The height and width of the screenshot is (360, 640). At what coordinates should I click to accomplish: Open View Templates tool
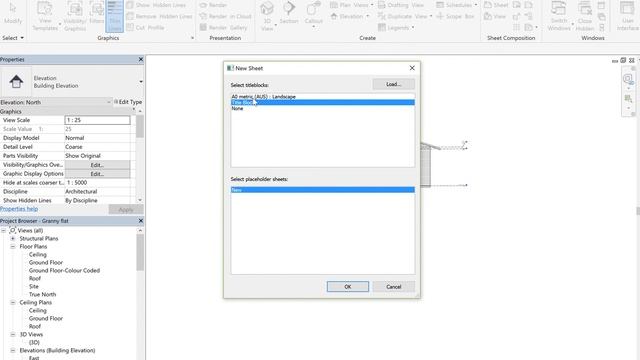(x=45, y=16)
